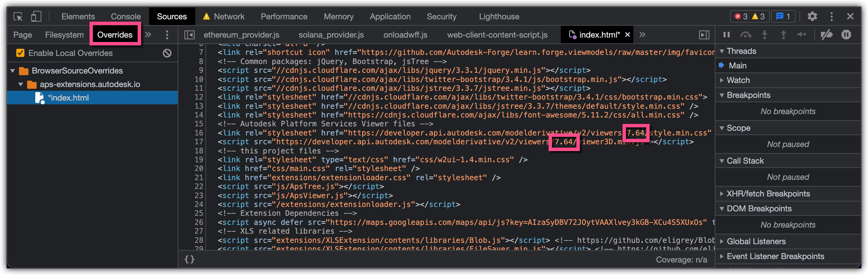This screenshot has width=868, height=275.
Task: Hide the navigator sidebar panel
Action: (x=189, y=35)
